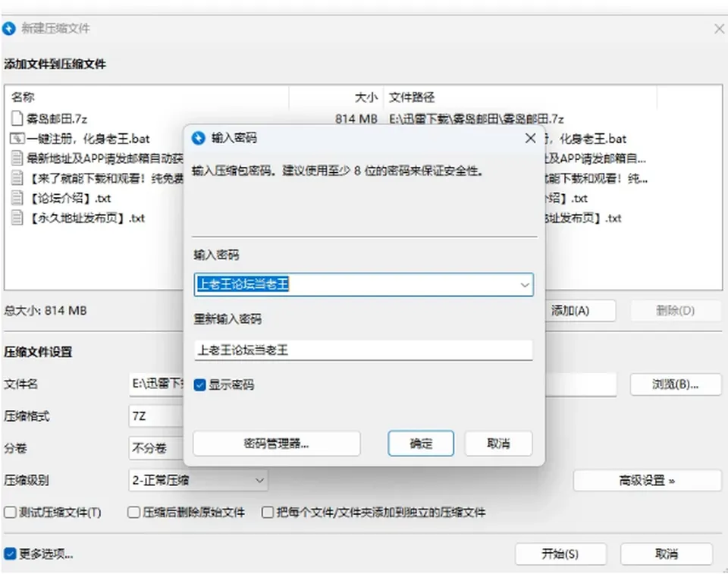Click the 814 MB size cell
Screen dimensions: 728x574
point(356,119)
